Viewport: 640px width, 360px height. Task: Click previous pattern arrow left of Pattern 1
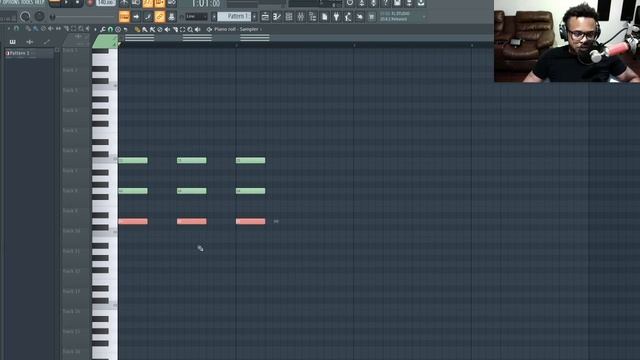click(x=214, y=16)
